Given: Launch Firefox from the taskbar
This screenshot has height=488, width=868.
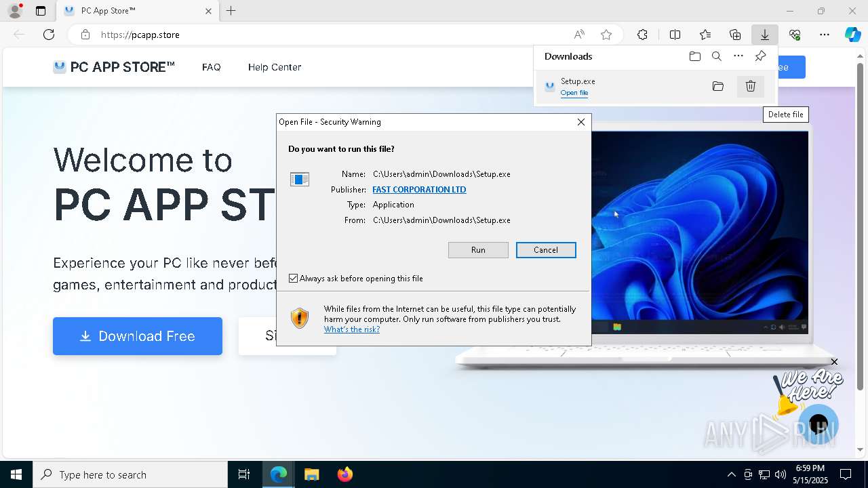Looking at the screenshot, I should pyautogui.click(x=344, y=474).
